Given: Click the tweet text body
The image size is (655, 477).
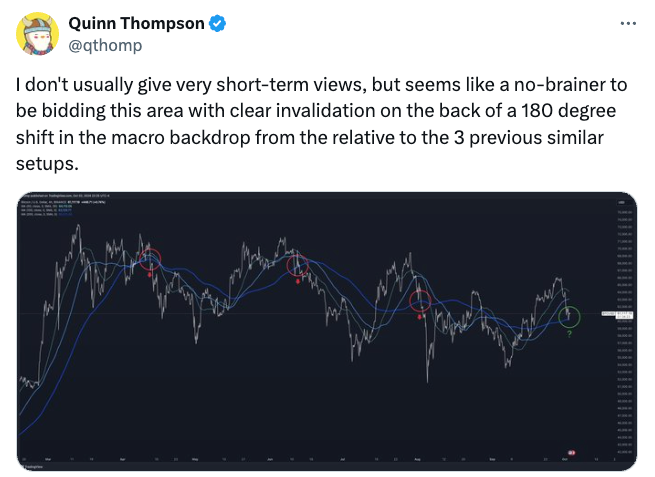Looking at the screenshot, I should coord(322,124).
